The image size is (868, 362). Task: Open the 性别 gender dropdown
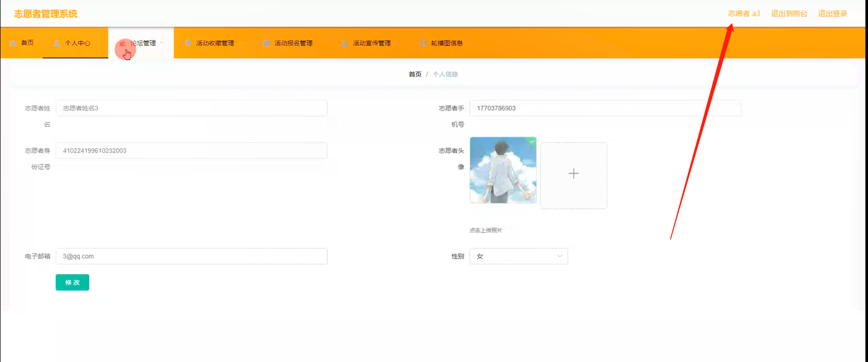[x=519, y=256]
